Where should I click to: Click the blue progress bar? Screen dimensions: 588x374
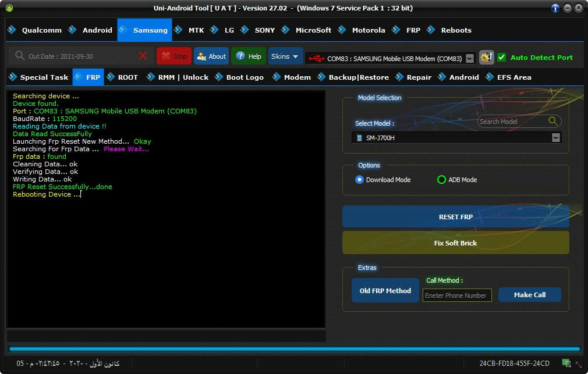pyautogui.click(x=294, y=349)
